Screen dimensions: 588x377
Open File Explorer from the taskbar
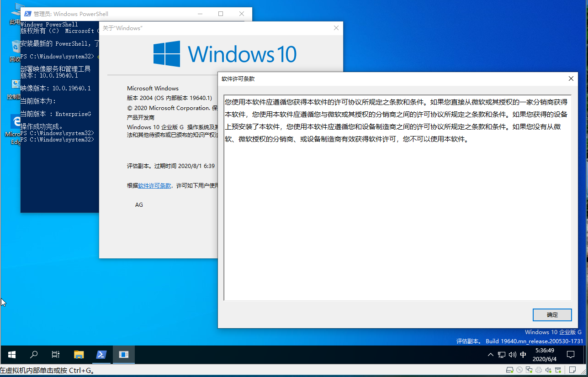tap(79, 354)
